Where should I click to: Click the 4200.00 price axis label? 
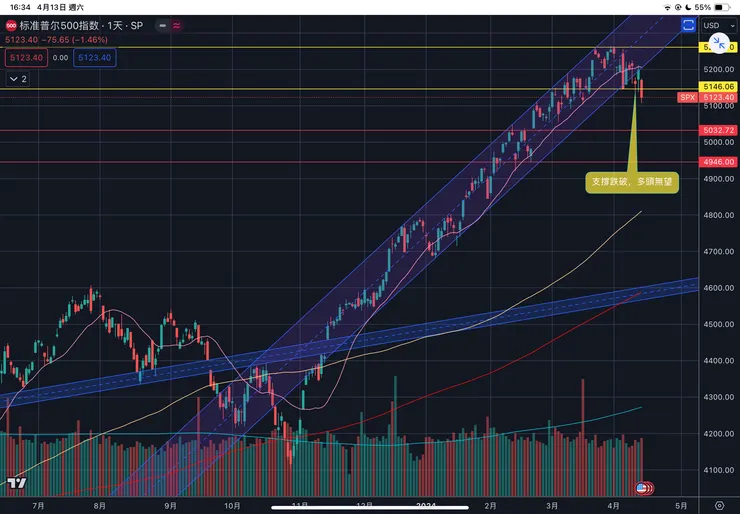pos(719,433)
